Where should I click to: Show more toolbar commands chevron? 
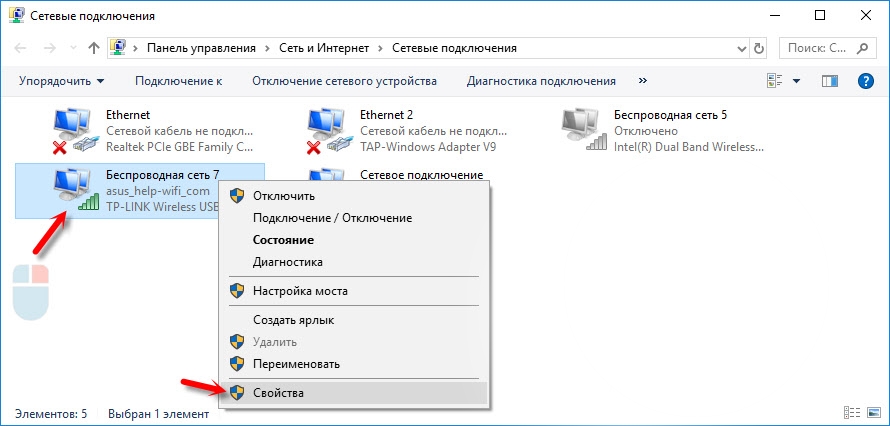coord(642,81)
